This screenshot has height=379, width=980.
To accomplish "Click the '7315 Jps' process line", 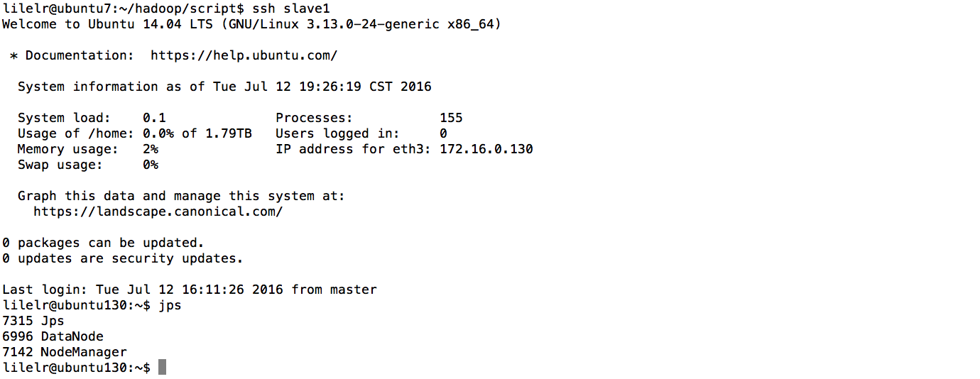I will point(33,321).
